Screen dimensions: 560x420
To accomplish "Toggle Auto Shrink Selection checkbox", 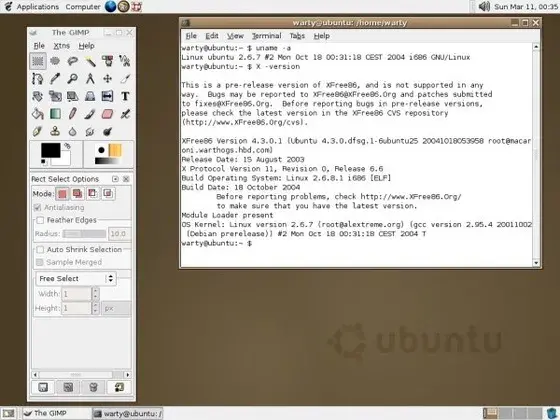I will click(40, 249).
